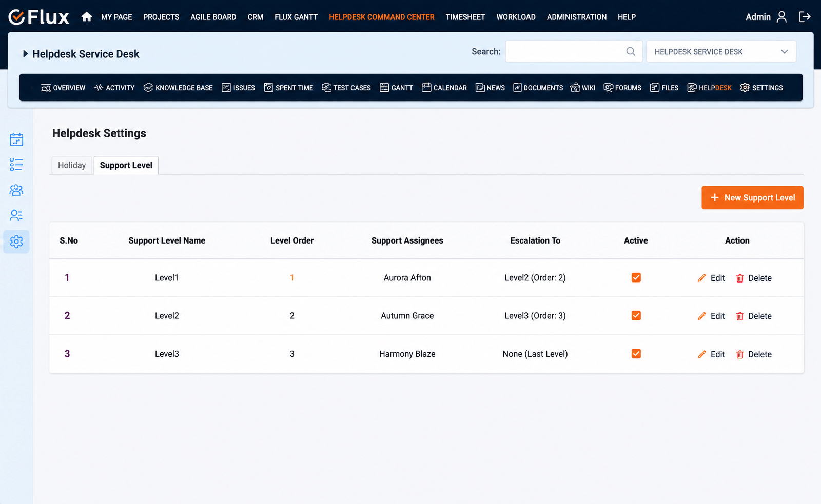Open HELP menu
The height and width of the screenshot is (504, 821).
[x=627, y=17]
